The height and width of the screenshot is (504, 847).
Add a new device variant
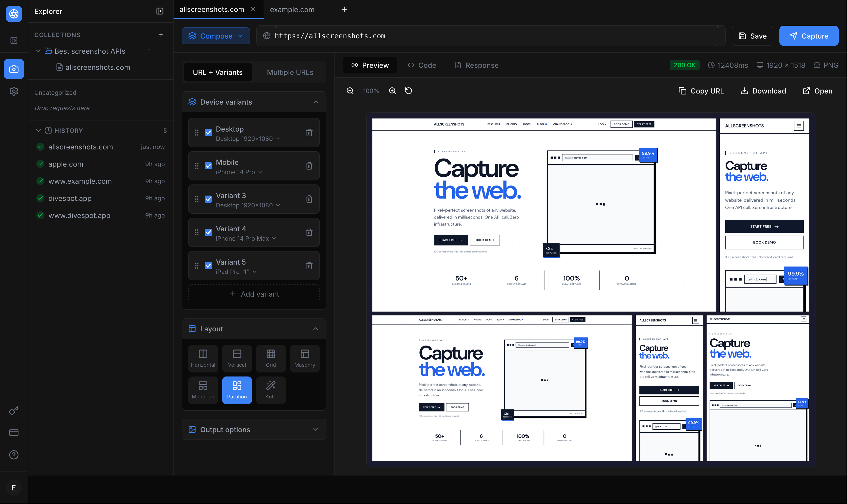253,294
